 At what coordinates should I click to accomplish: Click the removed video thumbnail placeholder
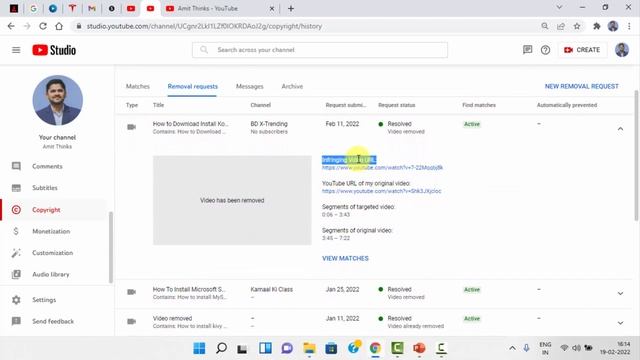pos(232,200)
